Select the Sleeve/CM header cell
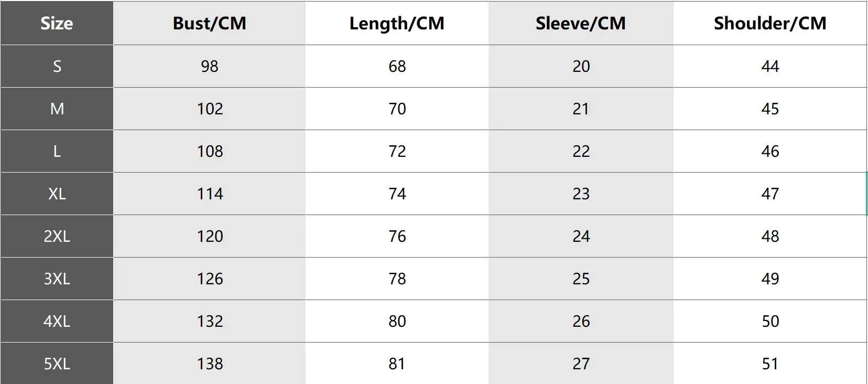This screenshot has width=868, height=384. [x=581, y=23]
